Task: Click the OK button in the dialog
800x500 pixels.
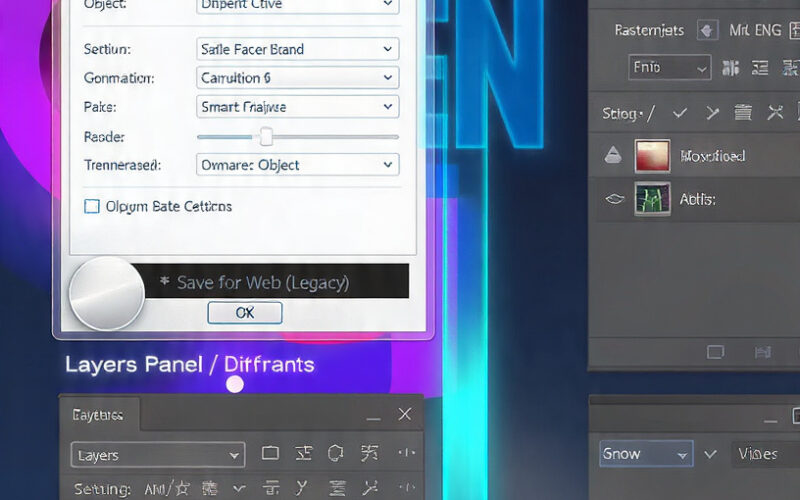Action: (245, 313)
